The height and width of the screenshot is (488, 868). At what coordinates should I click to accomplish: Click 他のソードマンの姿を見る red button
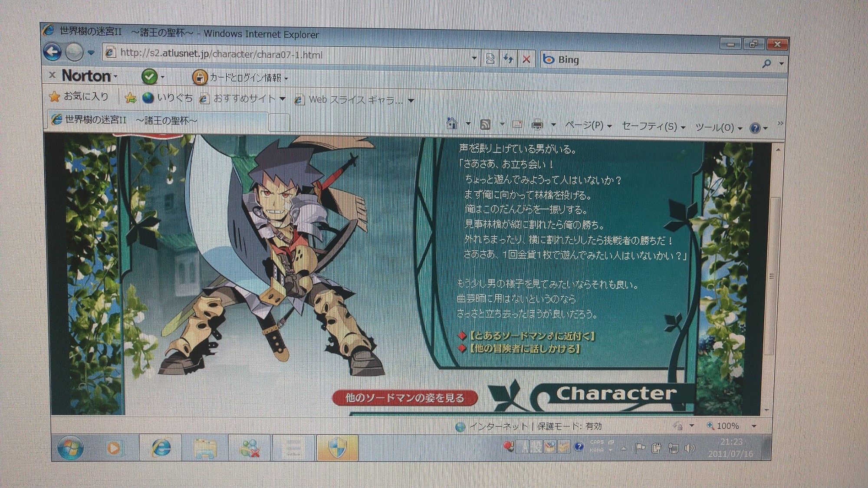(404, 397)
